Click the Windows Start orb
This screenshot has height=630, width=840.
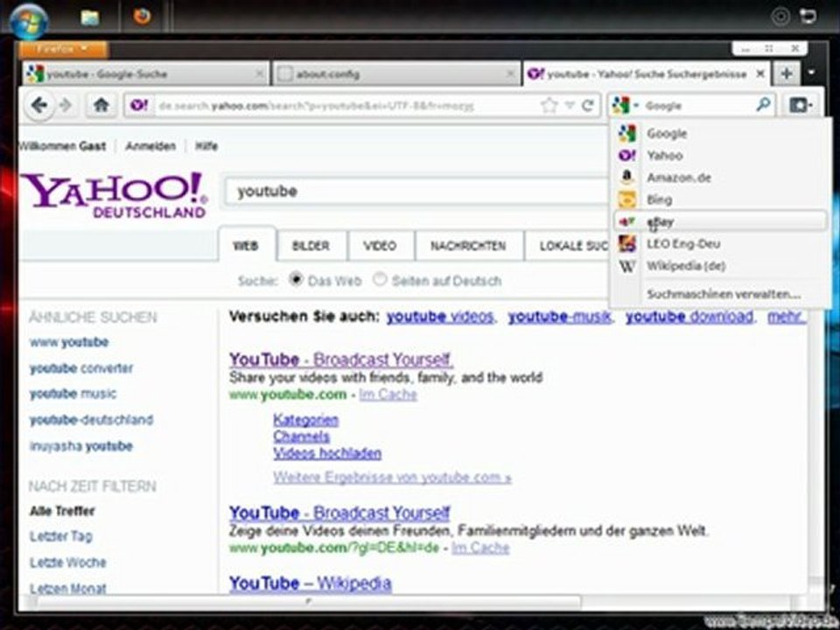(29, 21)
